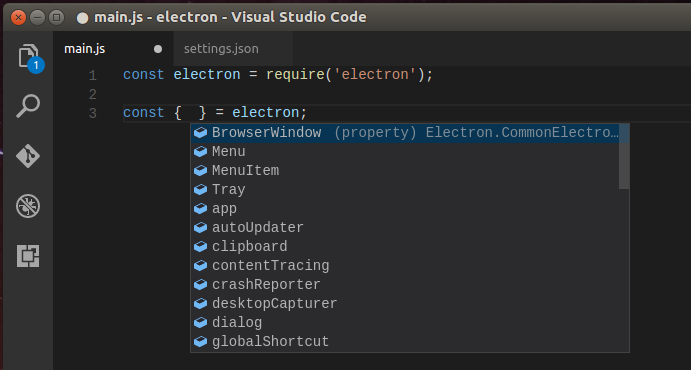
Task: Close the Visual Studio Code window
Action: (x=19, y=18)
